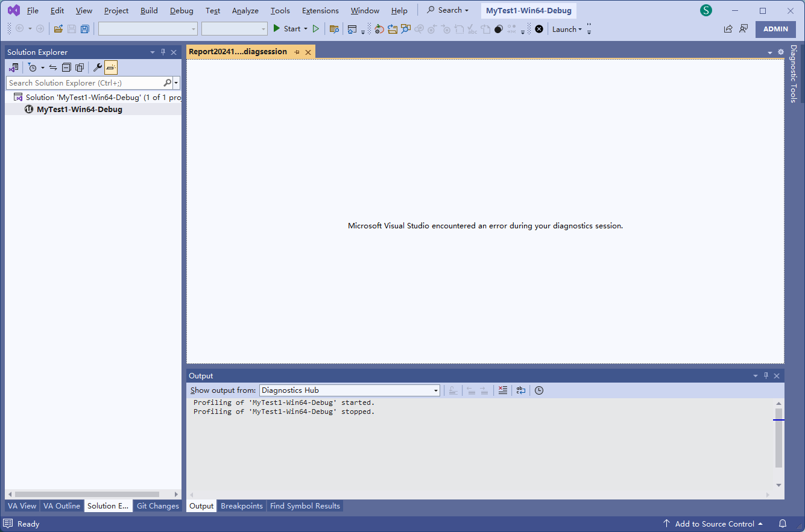Switch to Report diagsession document tab
This screenshot has width=805, height=532.
(x=238, y=52)
